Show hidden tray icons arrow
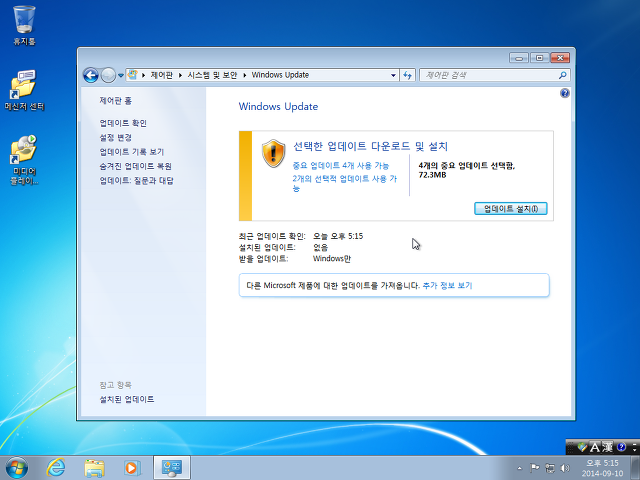 (519, 468)
